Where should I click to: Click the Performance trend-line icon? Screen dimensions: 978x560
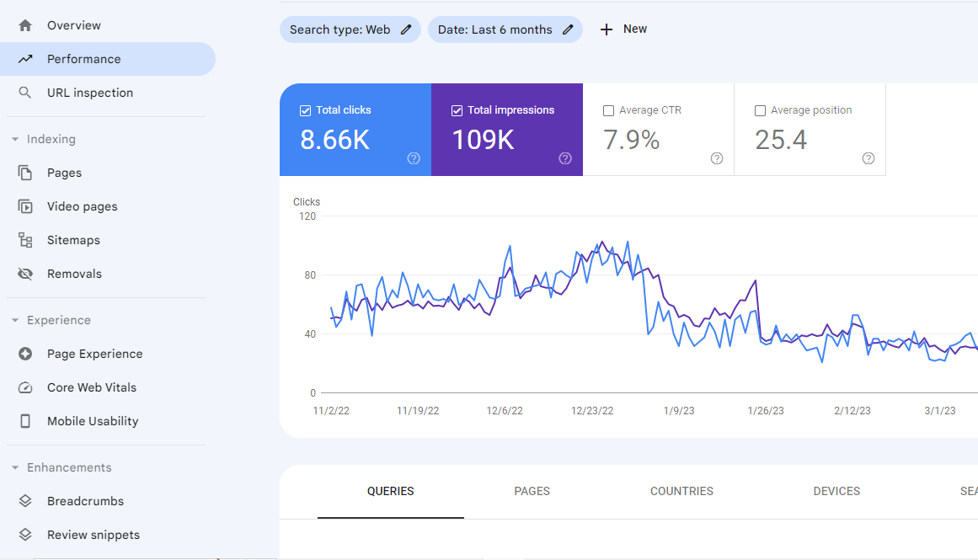coord(25,59)
